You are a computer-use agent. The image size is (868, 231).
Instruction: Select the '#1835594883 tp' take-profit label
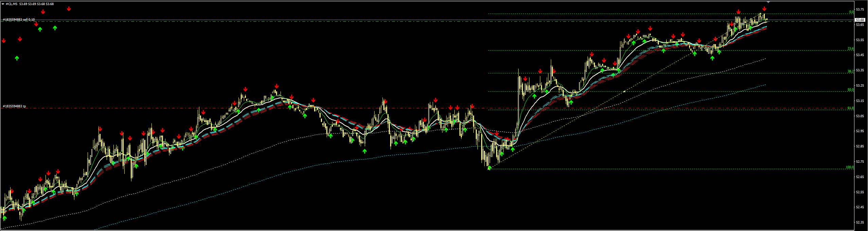(14, 106)
